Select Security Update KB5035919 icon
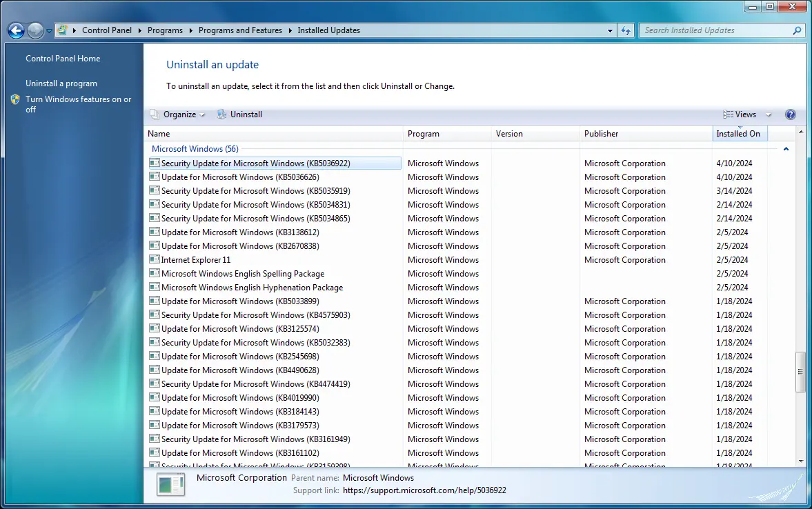This screenshot has height=509, width=812. pos(155,190)
